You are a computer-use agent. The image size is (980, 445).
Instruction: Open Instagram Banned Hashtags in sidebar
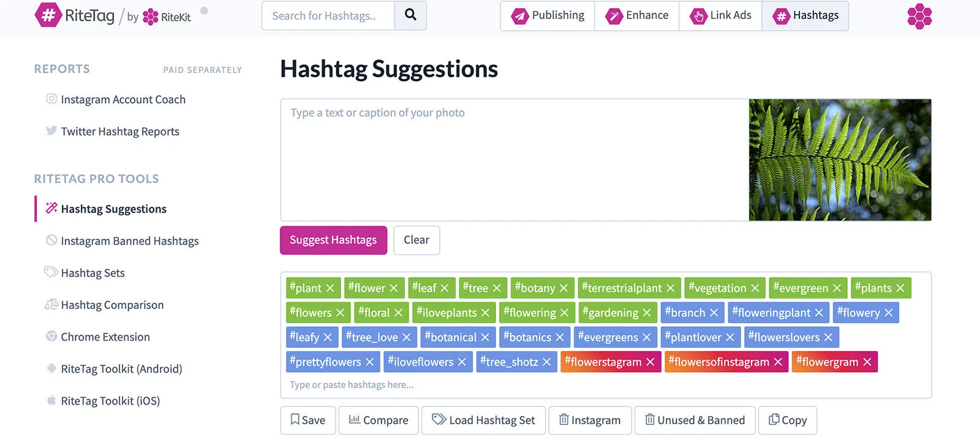tap(129, 241)
